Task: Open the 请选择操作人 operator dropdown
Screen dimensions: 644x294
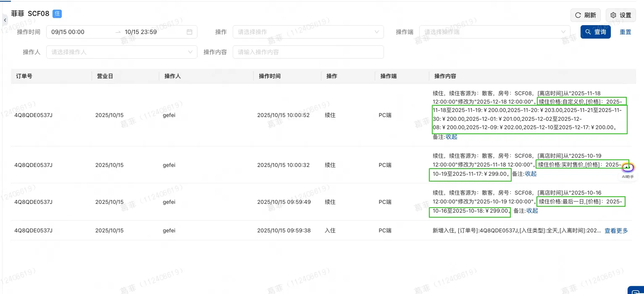Action: tap(122, 52)
